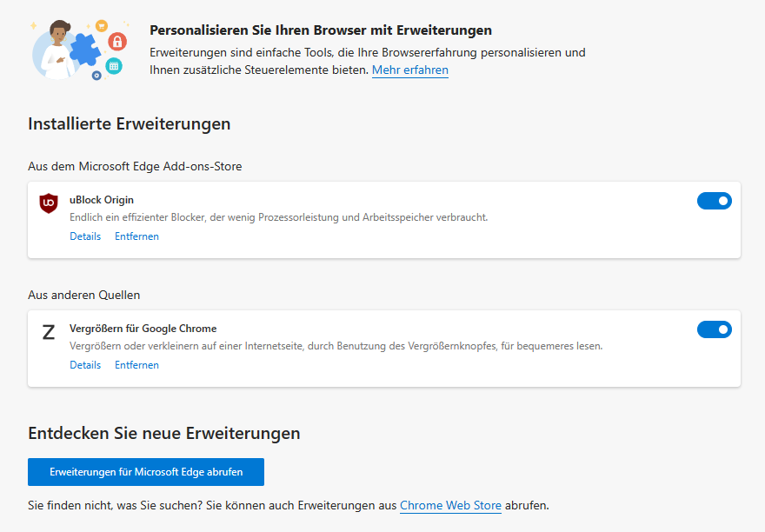Open Details for Vergrößern für Google Chrome
Viewport: 765px width, 532px height.
85,365
